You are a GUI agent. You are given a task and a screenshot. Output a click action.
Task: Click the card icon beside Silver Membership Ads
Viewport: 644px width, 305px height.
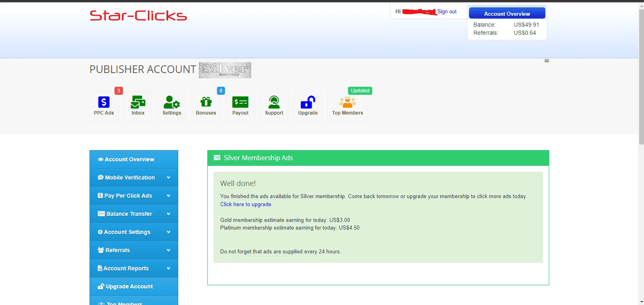point(217,158)
